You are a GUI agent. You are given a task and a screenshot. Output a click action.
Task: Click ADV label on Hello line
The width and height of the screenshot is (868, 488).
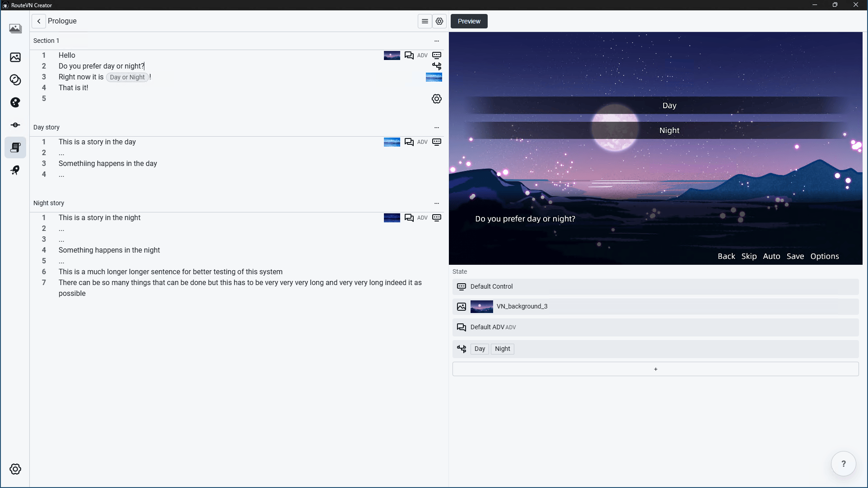tap(422, 55)
